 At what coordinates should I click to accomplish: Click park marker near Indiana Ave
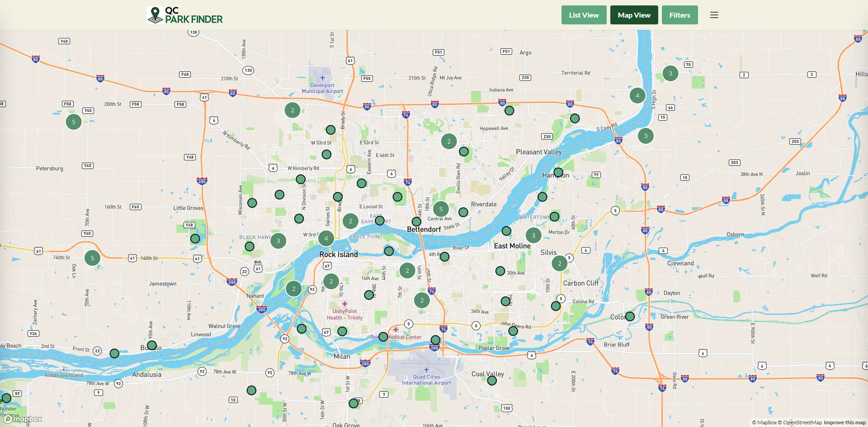(x=509, y=111)
